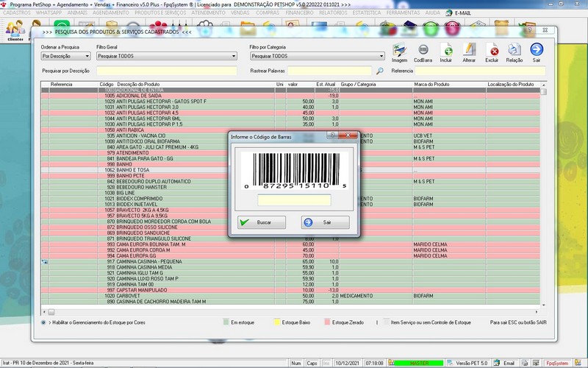Click the Est. Atual column header
This screenshot has height=368, width=588.
pos(326,85)
